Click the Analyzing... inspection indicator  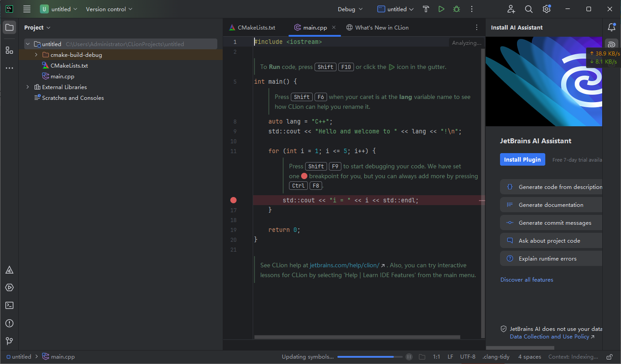coord(466,43)
